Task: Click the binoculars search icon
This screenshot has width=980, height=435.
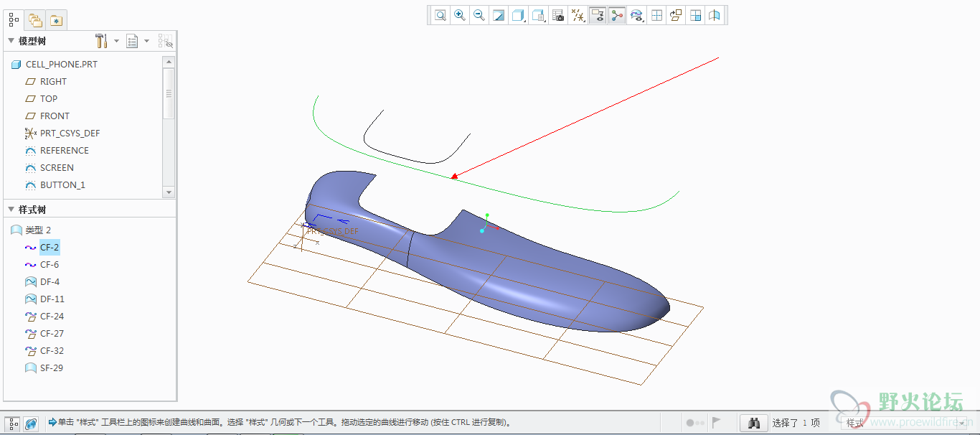Action: (x=754, y=423)
